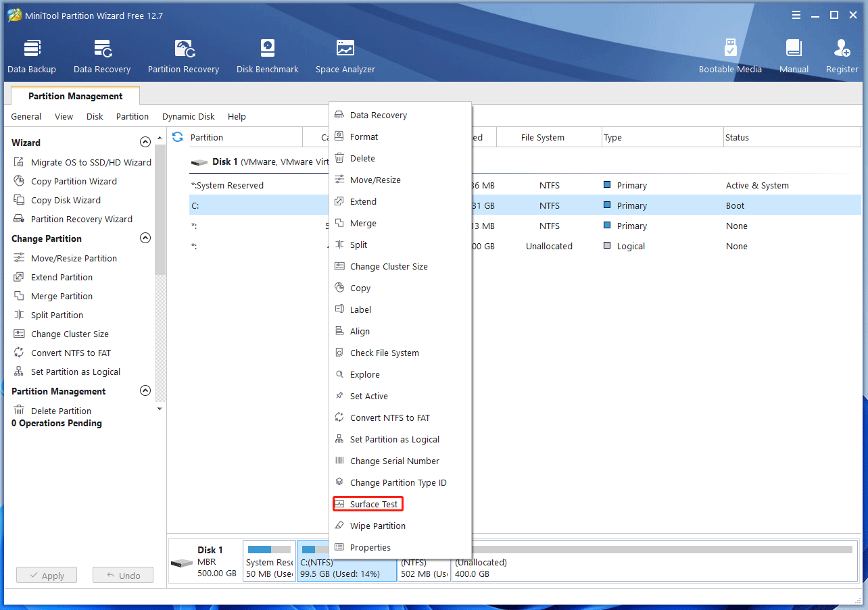Collapse the sidebar Partition Management section
Viewport: 868px width, 610px height.
pyautogui.click(x=145, y=391)
